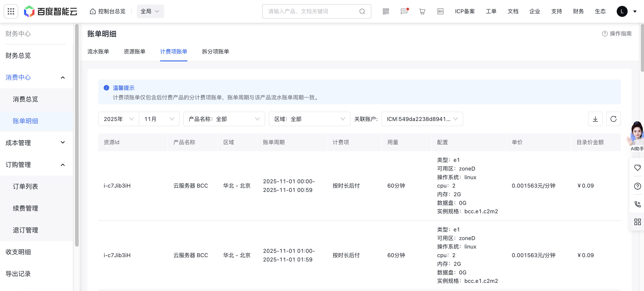Open the 产品名称 filter dropdown
The image size is (644, 291).
[224, 119]
